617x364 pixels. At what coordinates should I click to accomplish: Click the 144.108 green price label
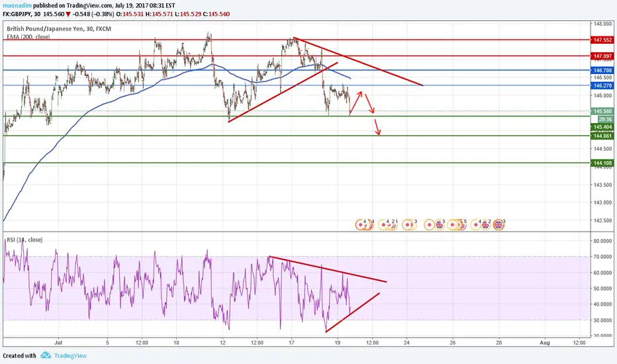602,163
